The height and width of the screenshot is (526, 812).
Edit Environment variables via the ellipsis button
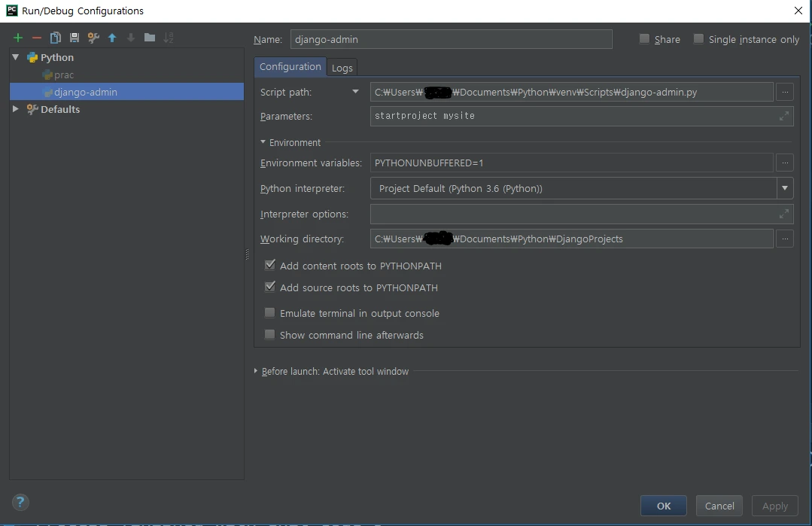click(785, 163)
